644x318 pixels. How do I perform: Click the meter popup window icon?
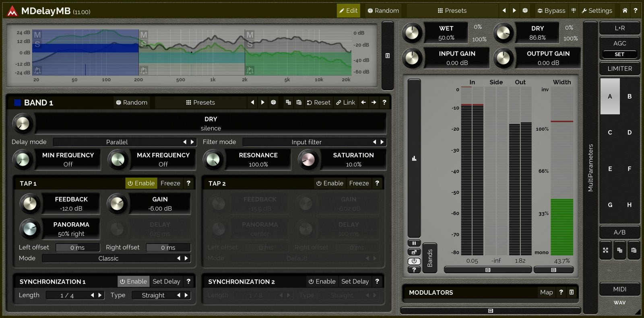point(414,252)
